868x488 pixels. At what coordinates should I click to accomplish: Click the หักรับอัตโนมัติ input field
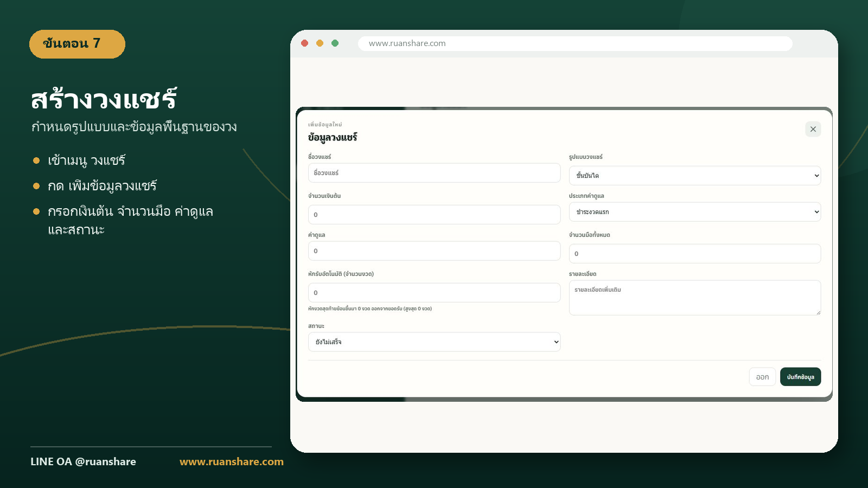434,293
